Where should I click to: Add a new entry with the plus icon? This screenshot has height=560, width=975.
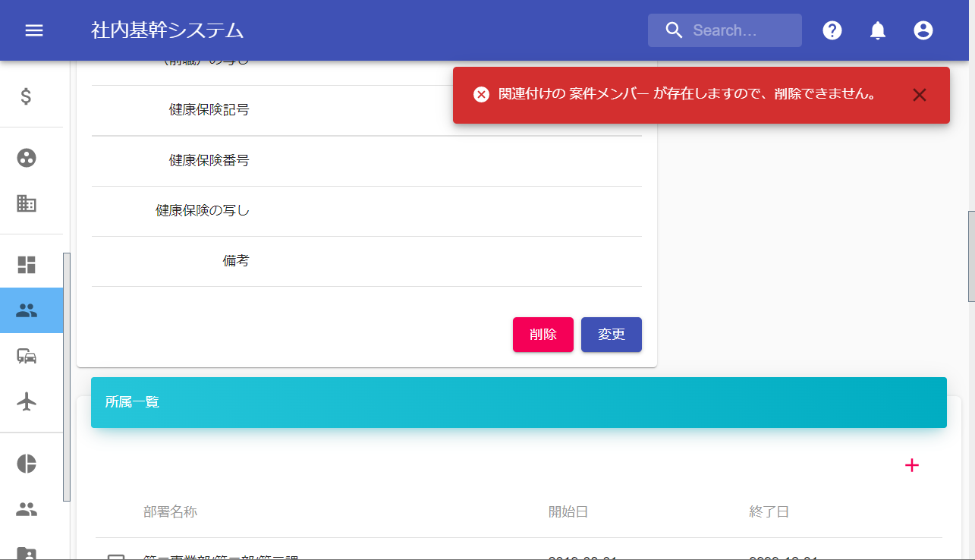[912, 465]
